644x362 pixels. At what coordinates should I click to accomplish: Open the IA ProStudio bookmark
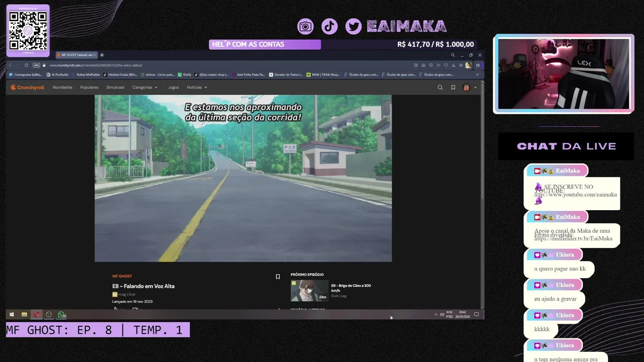point(57,74)
